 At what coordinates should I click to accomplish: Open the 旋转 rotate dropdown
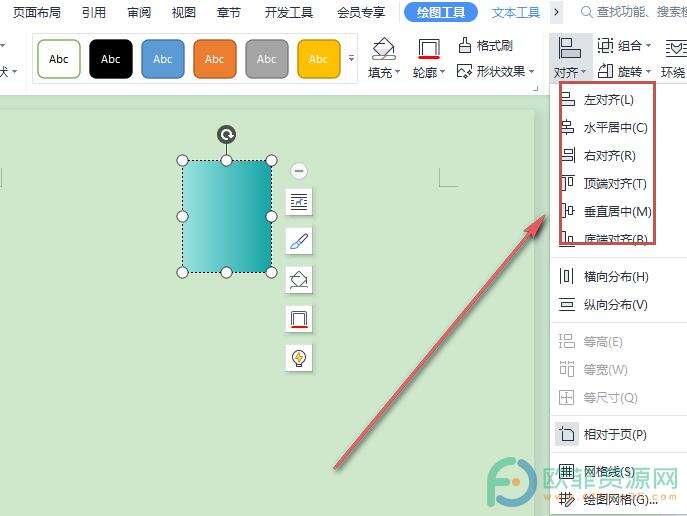(x=624, y=71)
